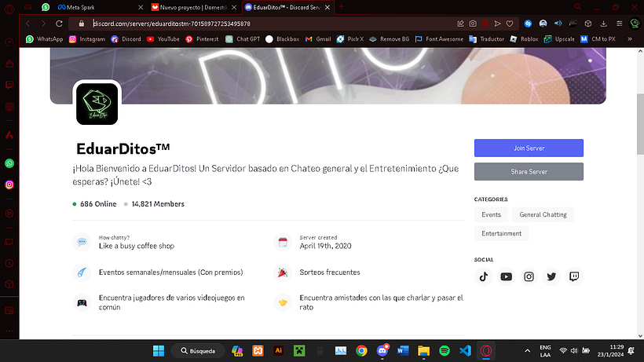Open the Opera main menu logo

tap(9, 9)
